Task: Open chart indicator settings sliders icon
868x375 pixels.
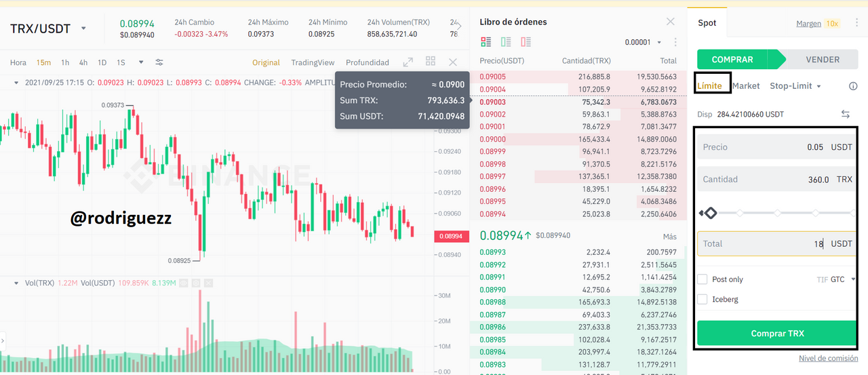Action: [159, 62]
